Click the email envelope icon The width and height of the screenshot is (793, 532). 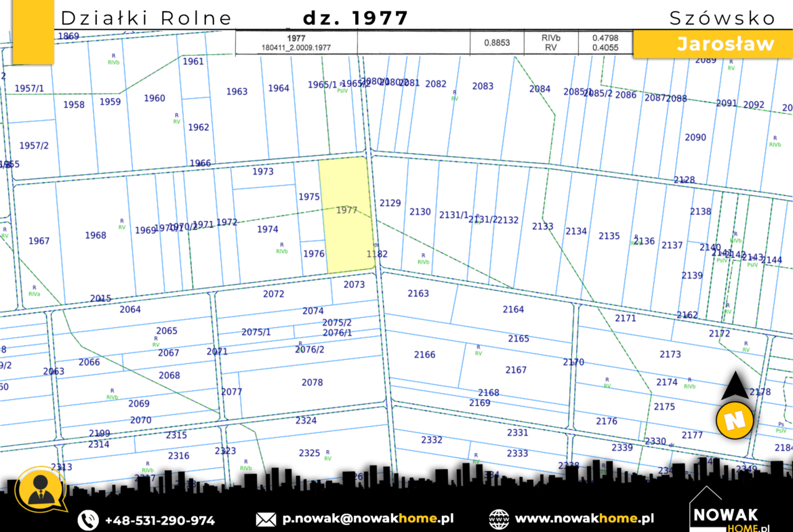(266, 520)
